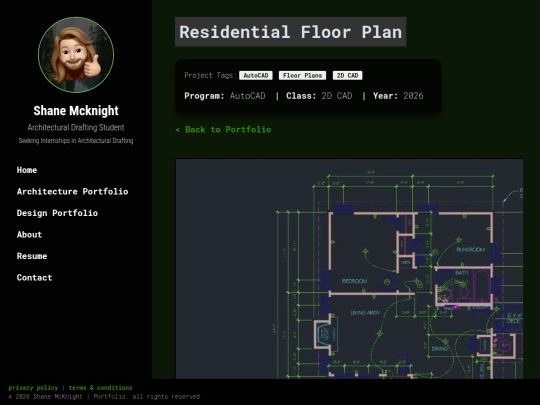Screen dimensions: 540x405
Task: Click the Shane Mcknight name heading
Action: click(76, 111)
